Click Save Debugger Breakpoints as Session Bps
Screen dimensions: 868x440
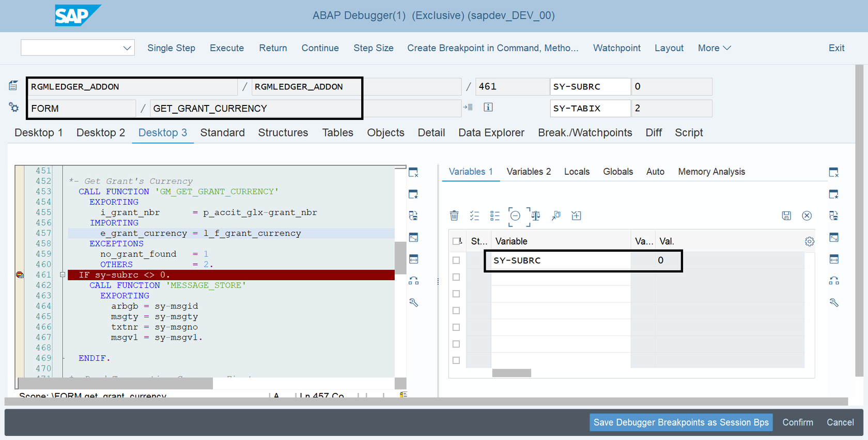point(681,422)
